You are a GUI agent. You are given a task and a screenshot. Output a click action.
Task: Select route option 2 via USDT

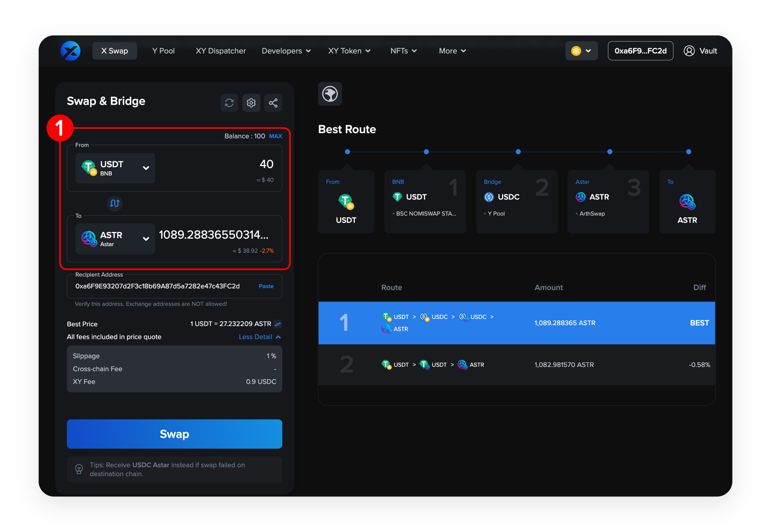coord(518,364)
